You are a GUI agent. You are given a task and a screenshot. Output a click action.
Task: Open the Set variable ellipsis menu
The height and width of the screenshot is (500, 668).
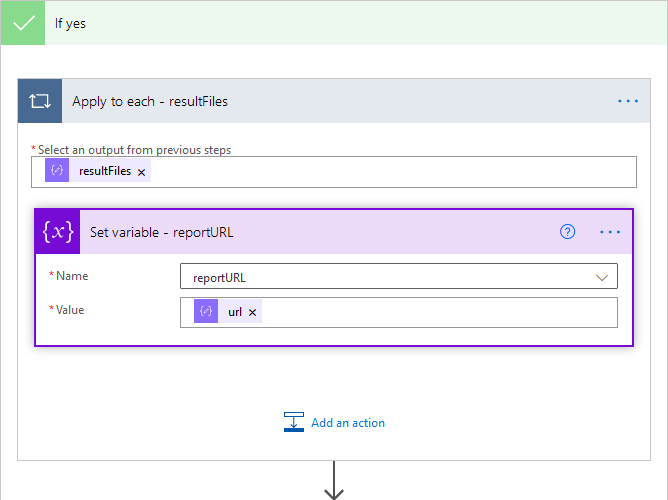[610, 232]
